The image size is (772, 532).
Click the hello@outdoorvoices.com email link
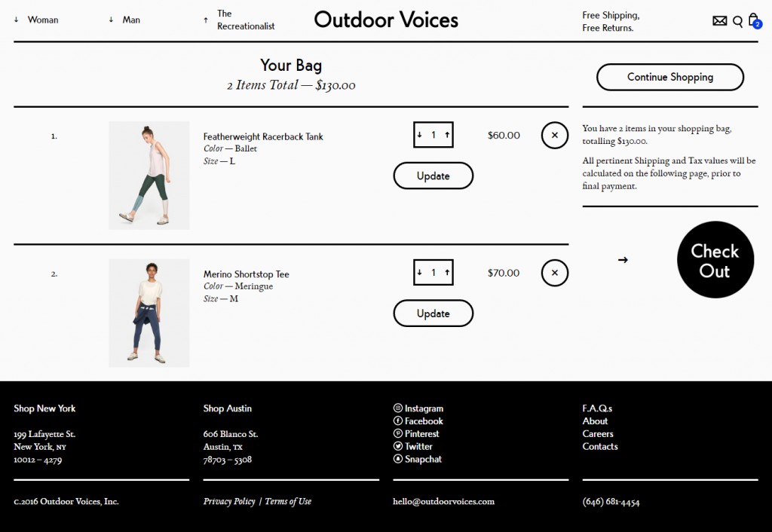tap(443, 501)
